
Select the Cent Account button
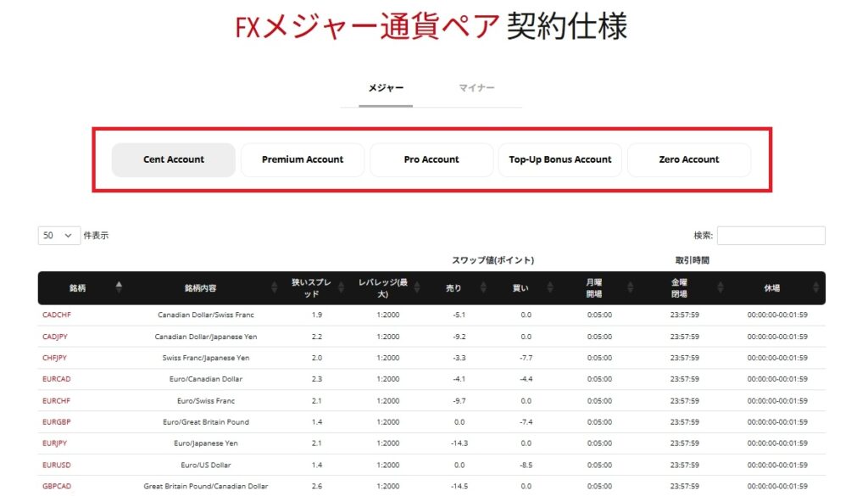(174, 159)
